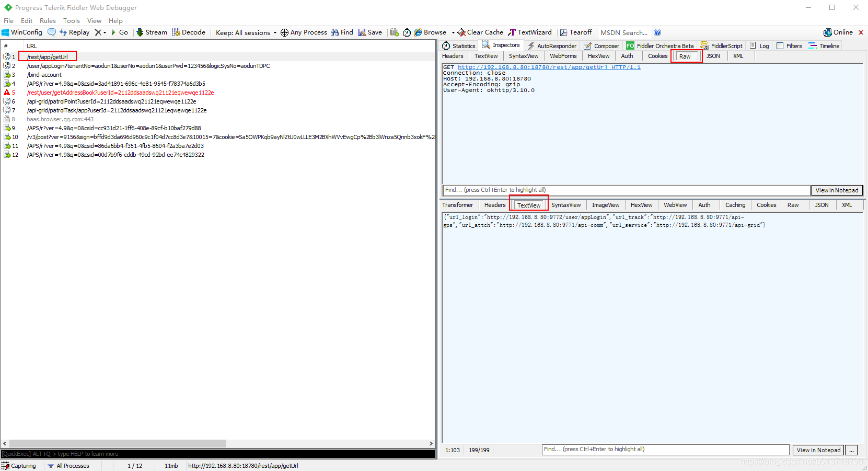Toggle Stream mode
The height and width of the screenshot is (471, 868).
click(152, 32)
